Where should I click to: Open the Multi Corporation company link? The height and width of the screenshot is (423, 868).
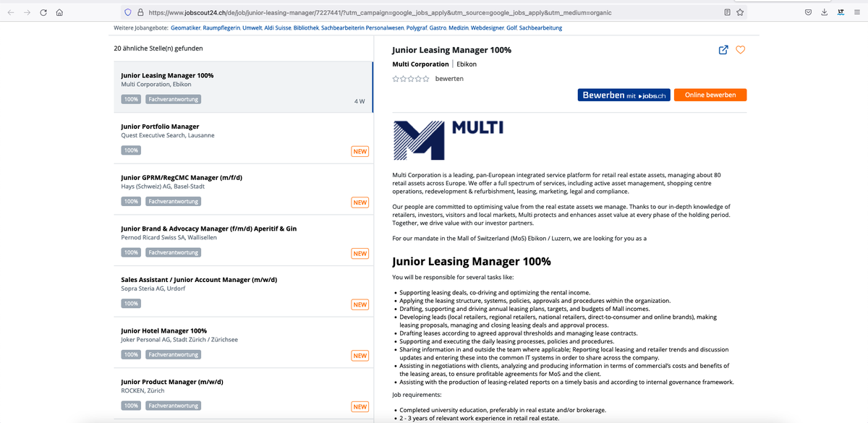(x=420, y=64)
